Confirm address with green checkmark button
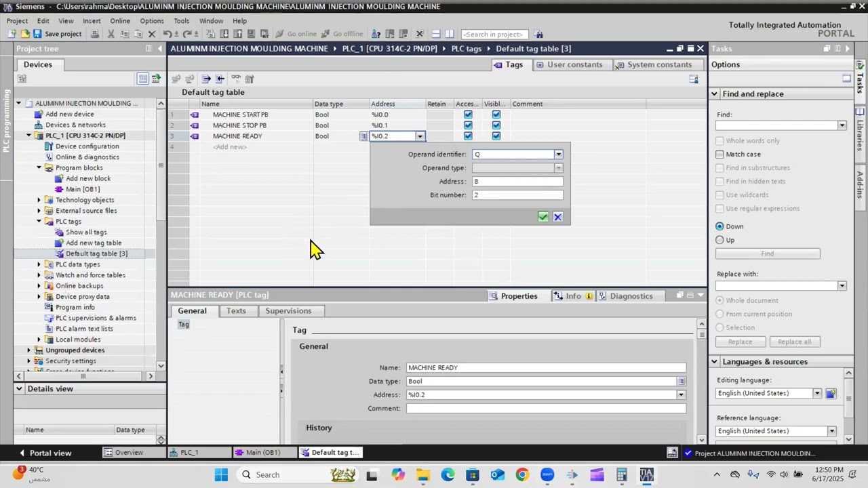This screenshot has width=868, height=488. (x=543, y=217)
